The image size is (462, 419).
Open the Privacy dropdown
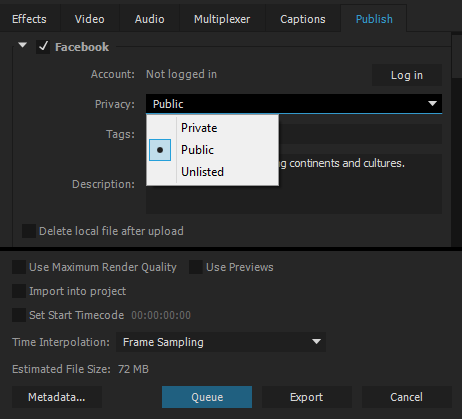(x=294, y=104)
